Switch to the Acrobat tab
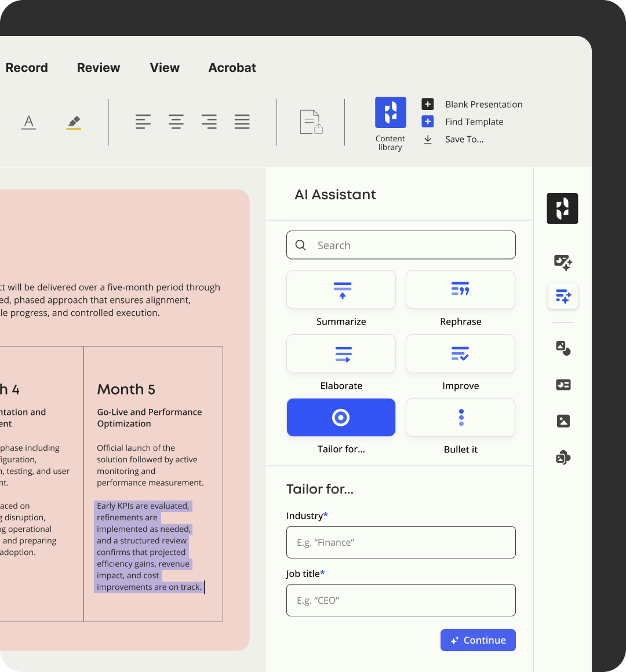626x672 pixels. pyautogui.click(x=232, y=68)
